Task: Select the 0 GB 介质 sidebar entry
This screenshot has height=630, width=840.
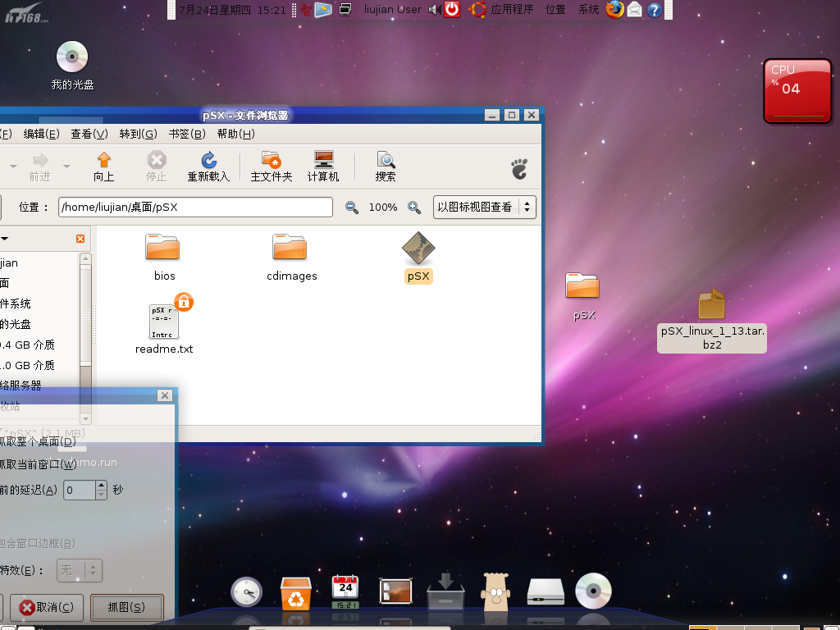Action: coord(27,365)
